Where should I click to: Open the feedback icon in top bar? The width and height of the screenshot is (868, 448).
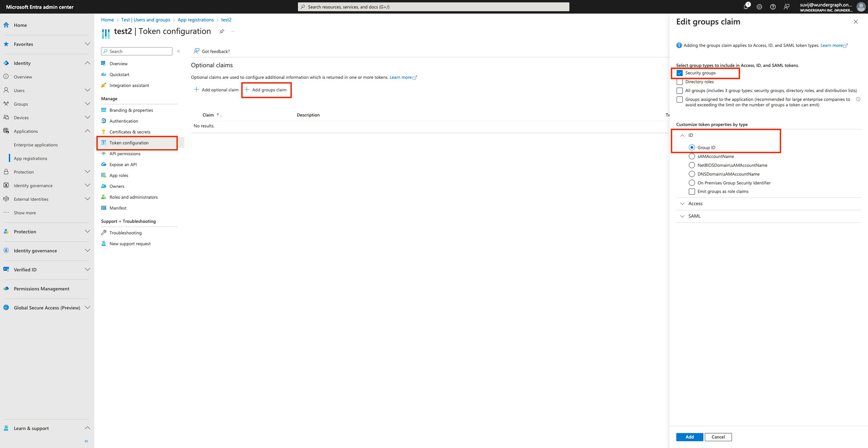click(787, 7)
